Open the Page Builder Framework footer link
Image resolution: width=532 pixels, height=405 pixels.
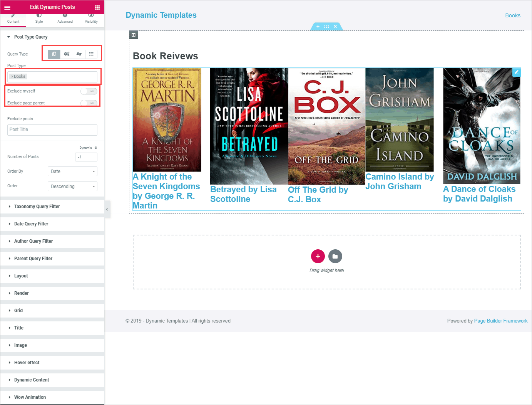(x=500, y=321)
